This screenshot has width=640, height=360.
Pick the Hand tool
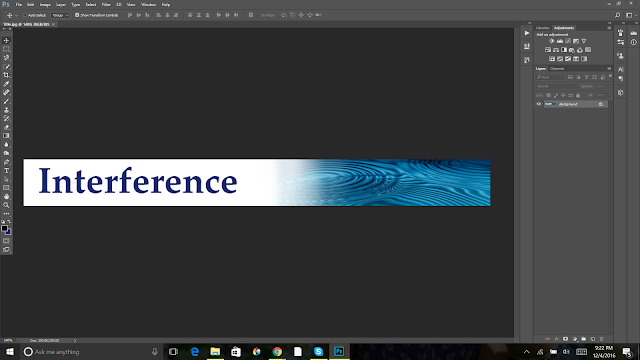[6, 196]
